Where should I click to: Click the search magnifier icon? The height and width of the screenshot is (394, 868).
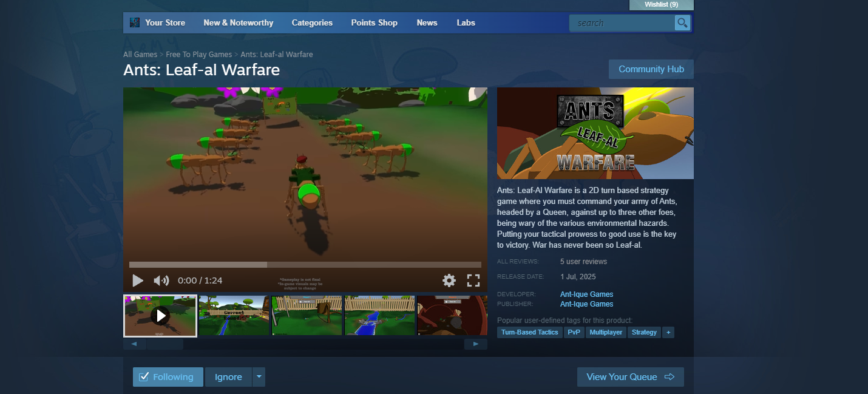682,23
